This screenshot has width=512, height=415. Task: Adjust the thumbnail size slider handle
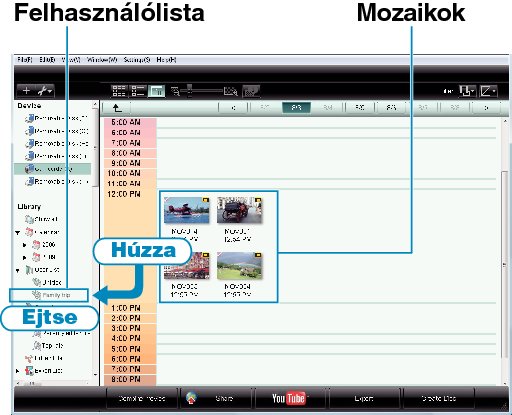(x=189, y=90)
